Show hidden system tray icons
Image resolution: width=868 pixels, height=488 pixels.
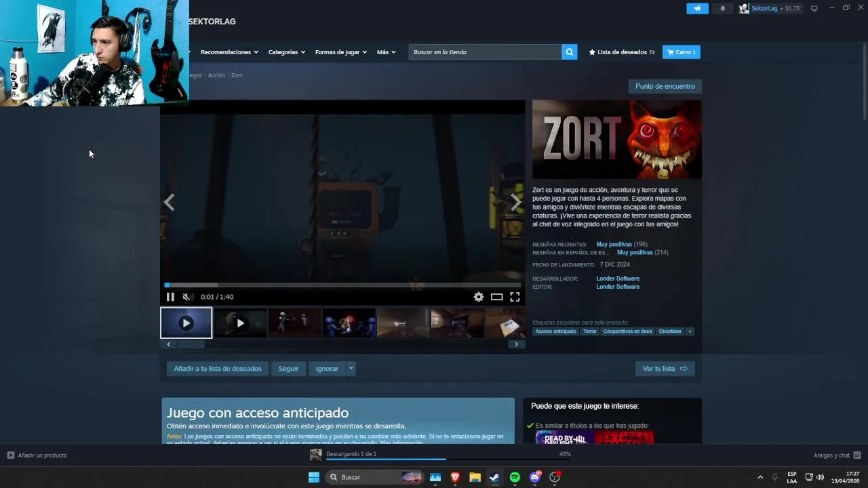(x=760, y=477)
